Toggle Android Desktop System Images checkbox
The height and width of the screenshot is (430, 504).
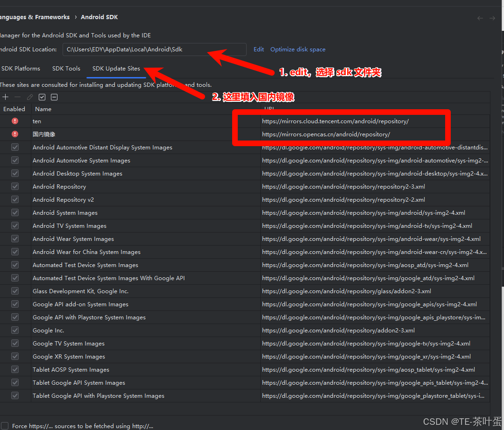(x=15, y=174)
